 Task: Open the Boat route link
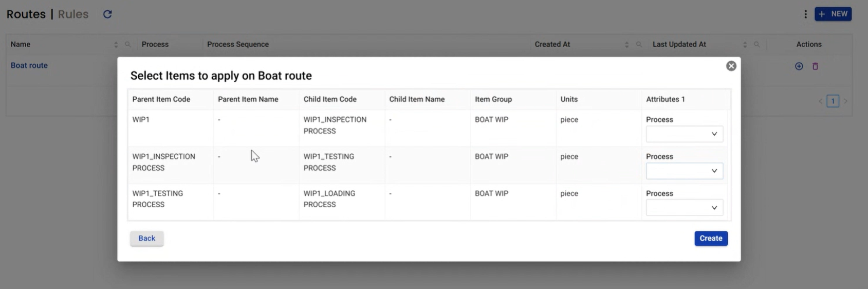tap(29, 65)
